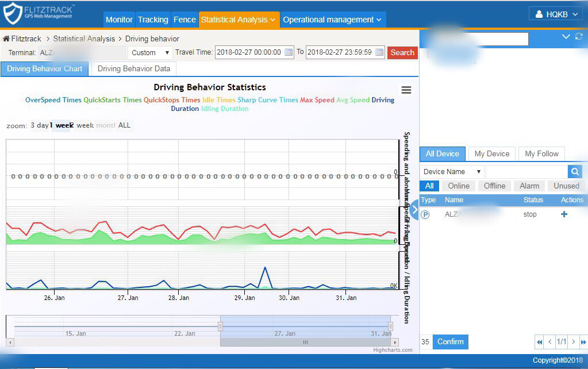This screenshot has height=369, width=588.
Task: Toggle the QuickStops Times legend series
Action: coord(172,100)
